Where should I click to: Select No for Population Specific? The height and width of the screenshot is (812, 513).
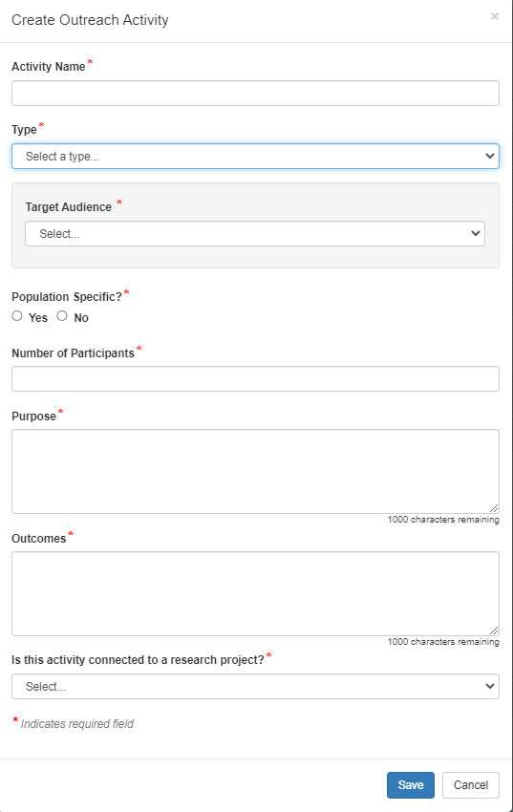(x=62, y=316)
